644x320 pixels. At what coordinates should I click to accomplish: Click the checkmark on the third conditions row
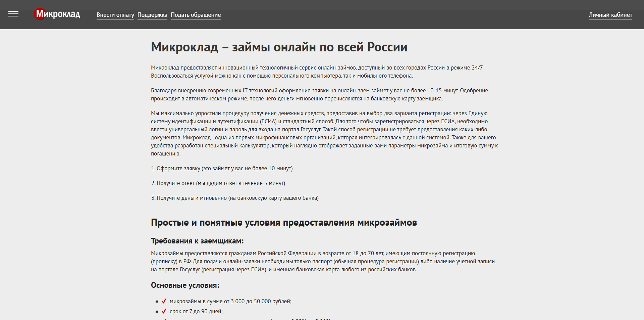click(x=164, y=319)
